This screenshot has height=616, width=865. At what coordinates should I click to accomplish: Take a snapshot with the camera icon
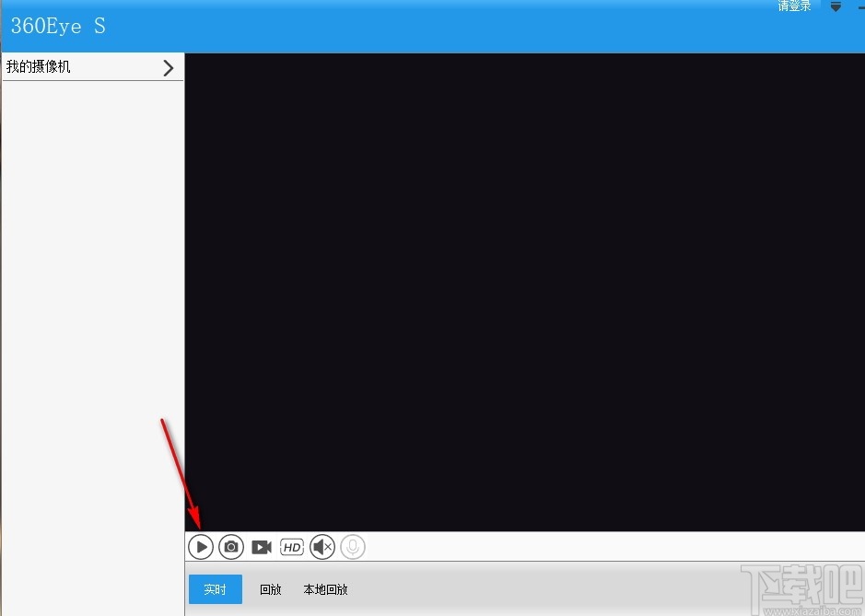(x=231, y=547)
